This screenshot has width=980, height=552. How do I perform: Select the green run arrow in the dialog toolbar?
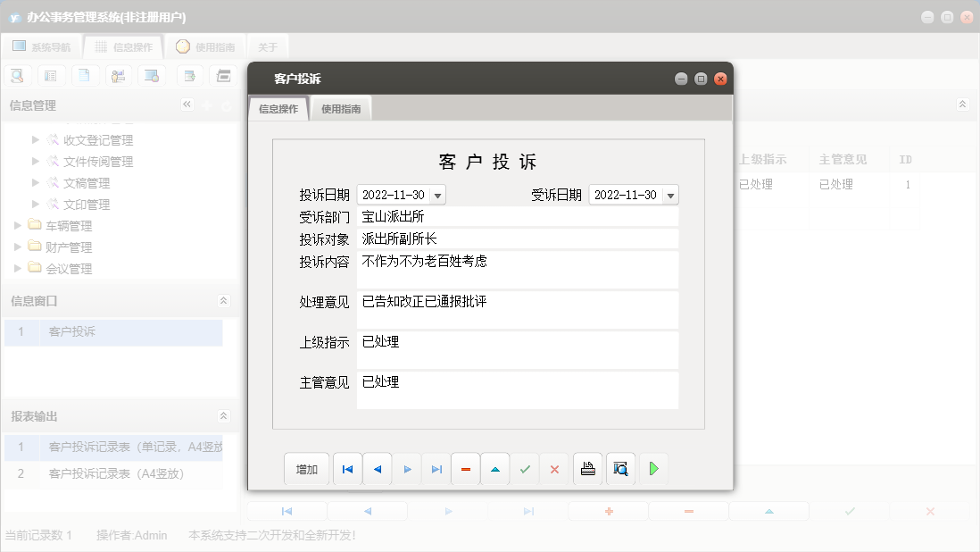coord(654,468)
